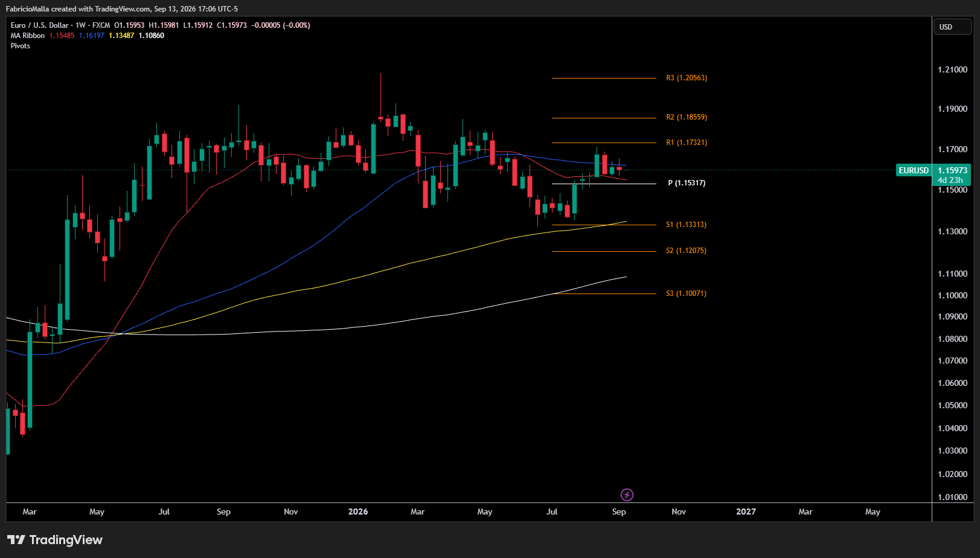Click the yellow MA value 1.13487
This screenshot has width=980, height=558.
[x=121, y=36]
